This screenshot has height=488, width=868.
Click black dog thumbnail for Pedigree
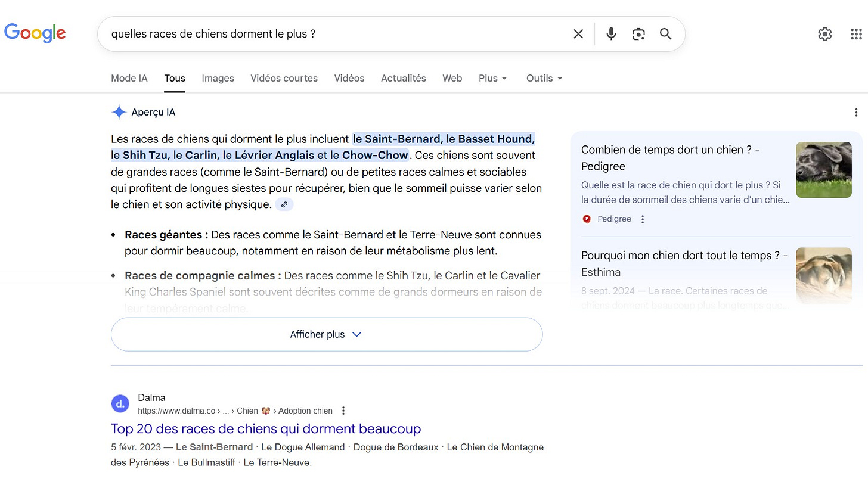pos(824,170)
